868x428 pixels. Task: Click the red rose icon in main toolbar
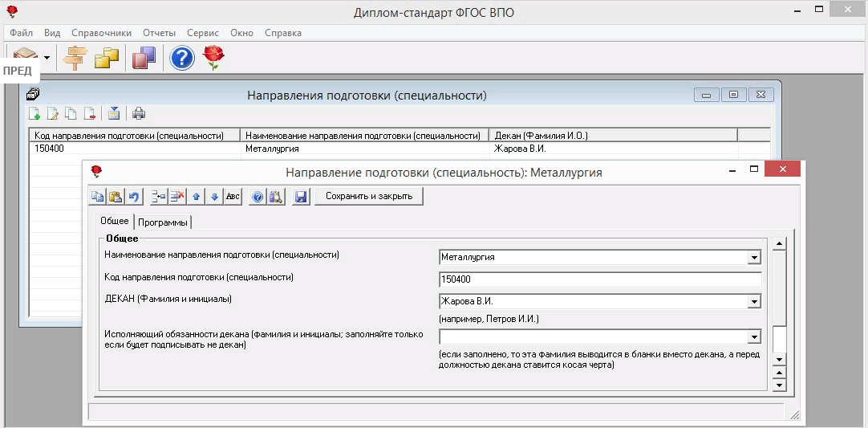tap(213, 58)
